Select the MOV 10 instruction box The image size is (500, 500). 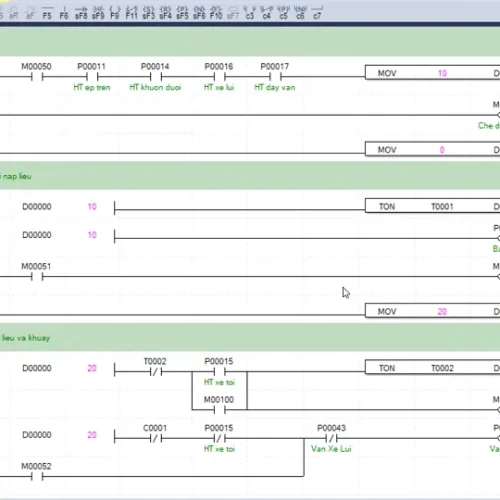tap(433, 73)
